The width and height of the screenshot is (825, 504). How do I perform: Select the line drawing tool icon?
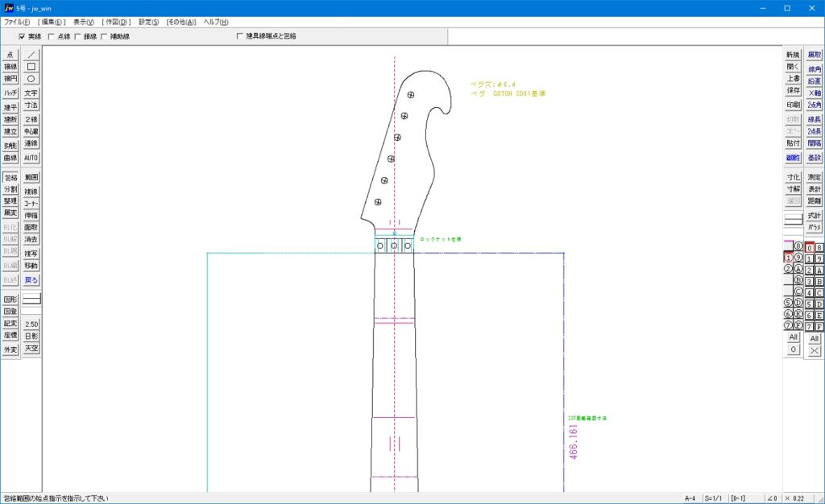31,54
